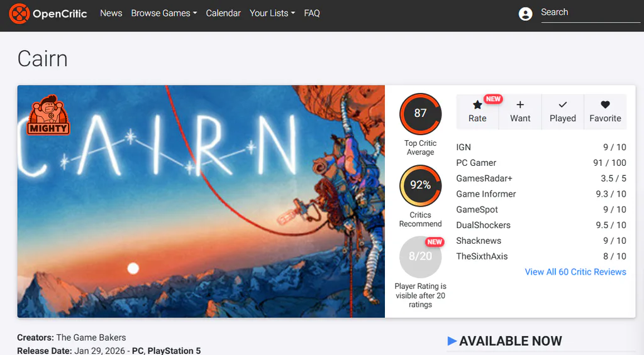Screen dimensions: 644x355
Task: Open the Shacknews review
Action: click(541, 241)
